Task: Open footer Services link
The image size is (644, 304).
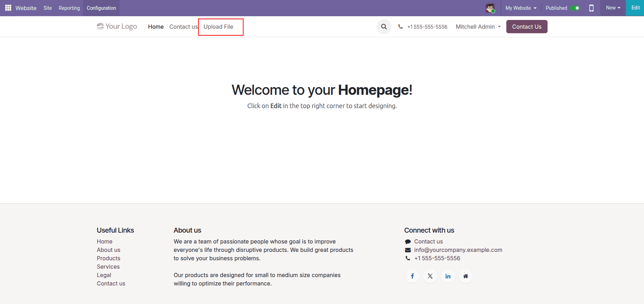Action: (108, 267)
